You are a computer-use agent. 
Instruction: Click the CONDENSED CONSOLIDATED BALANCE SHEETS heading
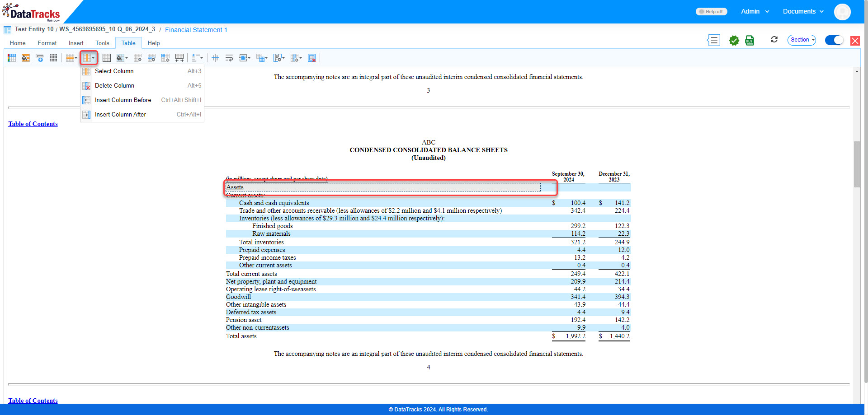click(429, 150)
